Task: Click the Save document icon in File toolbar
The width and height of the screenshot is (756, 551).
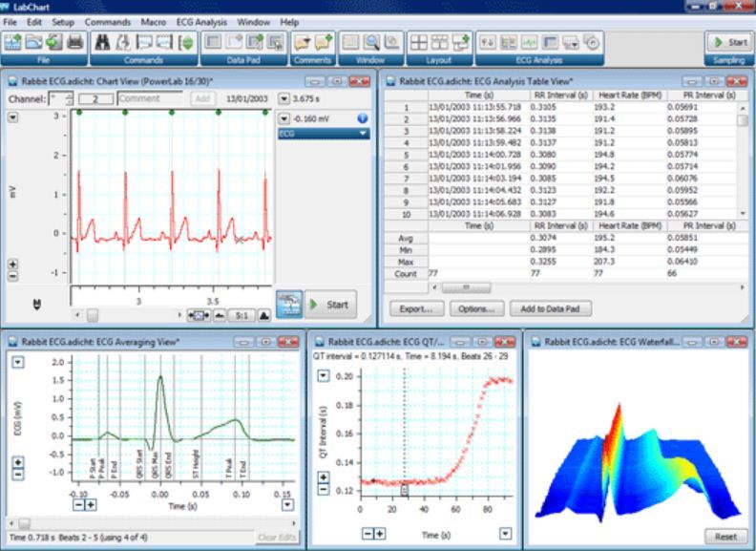Action: click(54, 42)
